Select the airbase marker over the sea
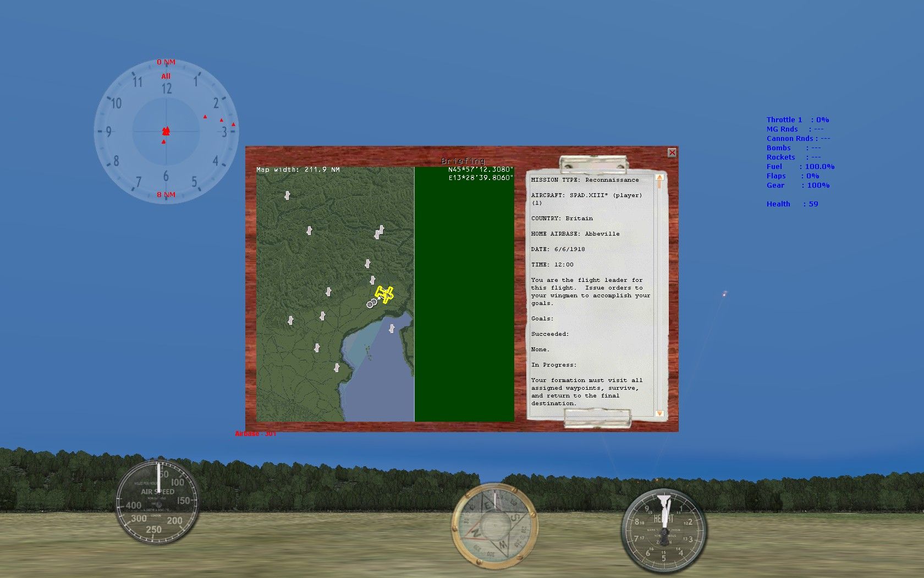The image size is (924, 578). pos(392,329)
